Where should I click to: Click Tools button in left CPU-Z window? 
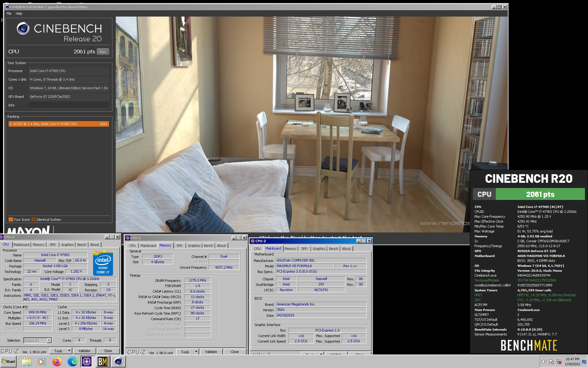click(58, 351)
